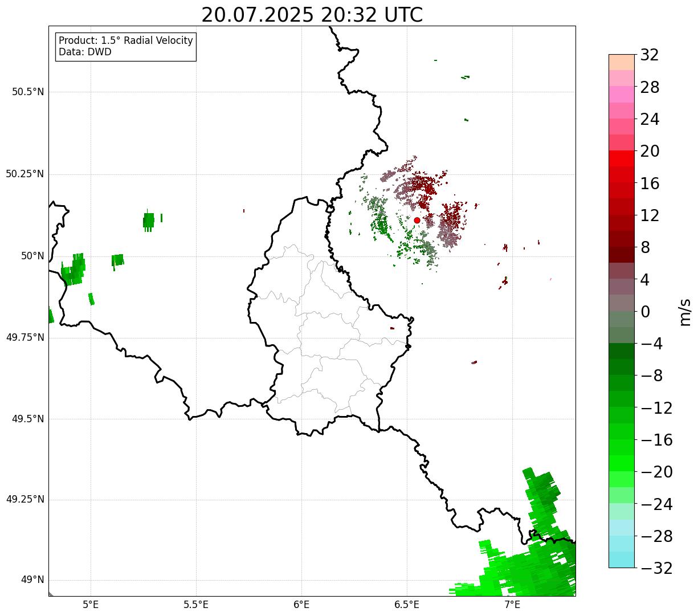
Task: Click the colorbar value −32
Action: [x=656, y=568]
